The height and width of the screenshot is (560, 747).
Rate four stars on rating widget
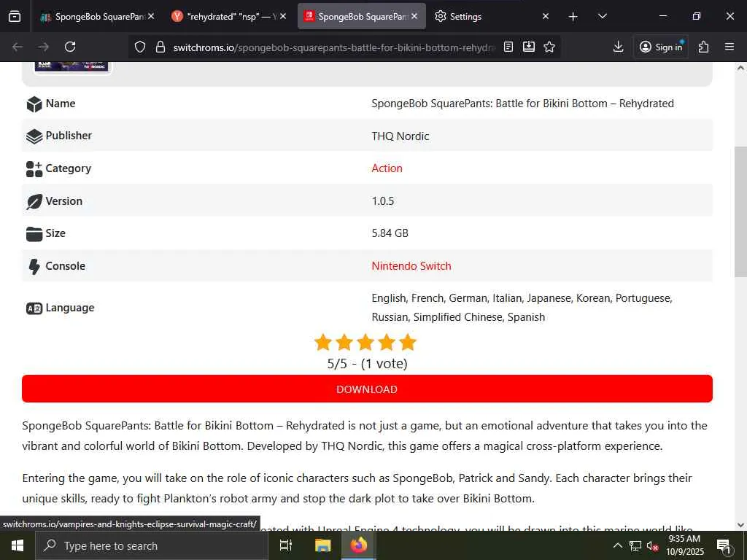(387, 343)
